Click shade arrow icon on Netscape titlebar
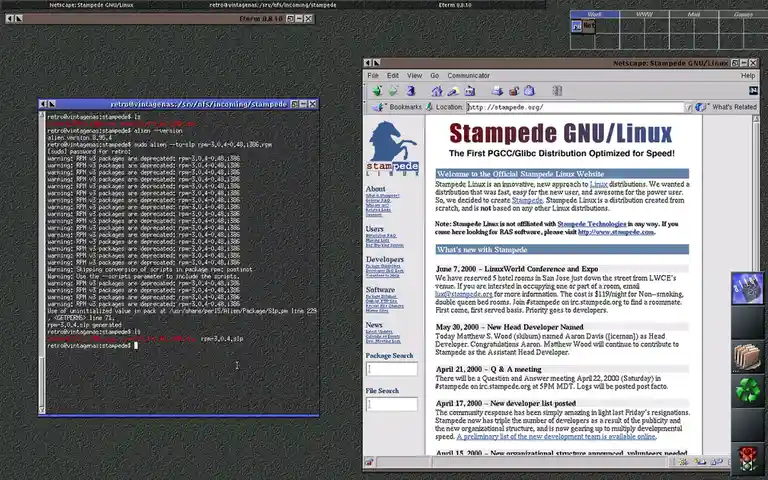 (376, 63)
